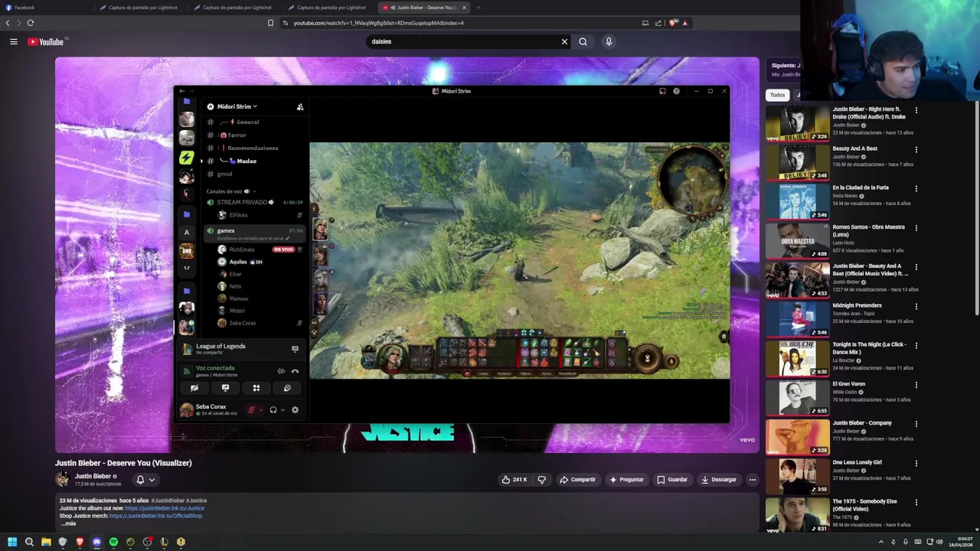The height and width of the screenshot is (551, 980).
Task: Open Windows Start menu
Action: [x=12, y=542]
